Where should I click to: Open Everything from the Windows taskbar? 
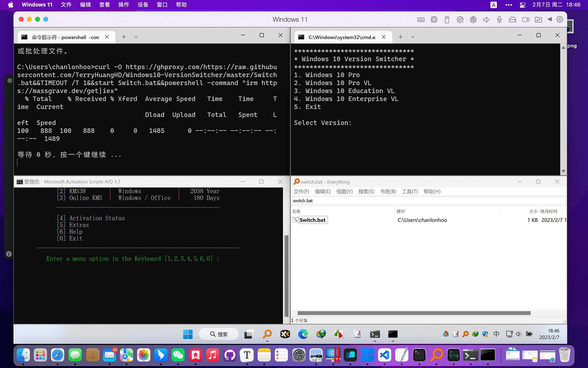(x=267, y=334)
